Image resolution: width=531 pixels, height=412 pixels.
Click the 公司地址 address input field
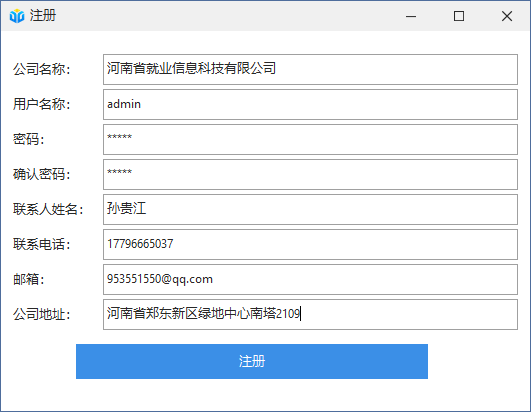coord(310,314)
